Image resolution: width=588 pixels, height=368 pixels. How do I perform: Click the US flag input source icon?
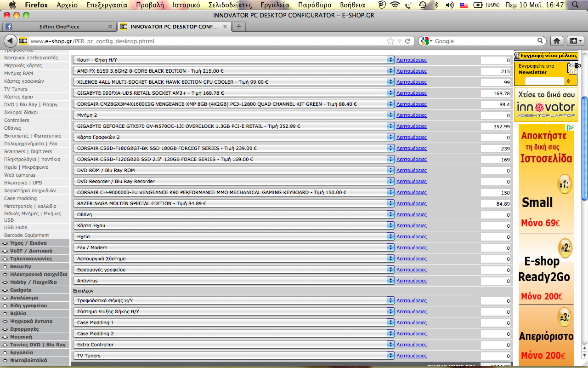tap(464, 5)
